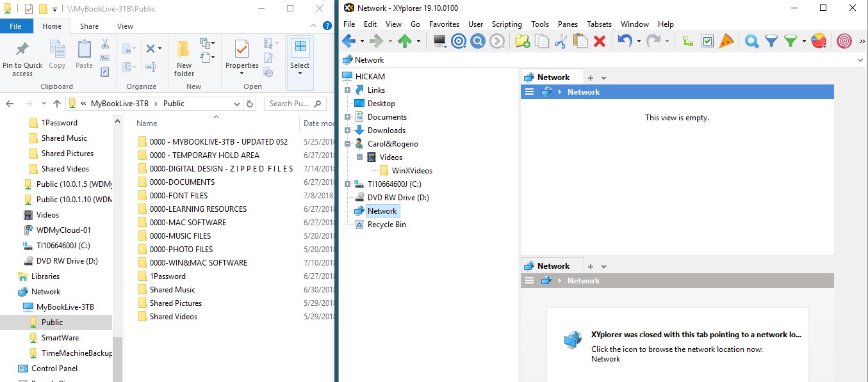Screen dimensions: 868x382
Task: Click the gray circle arrow icon in XYplorer toolbar
Action: click(497, 41)
